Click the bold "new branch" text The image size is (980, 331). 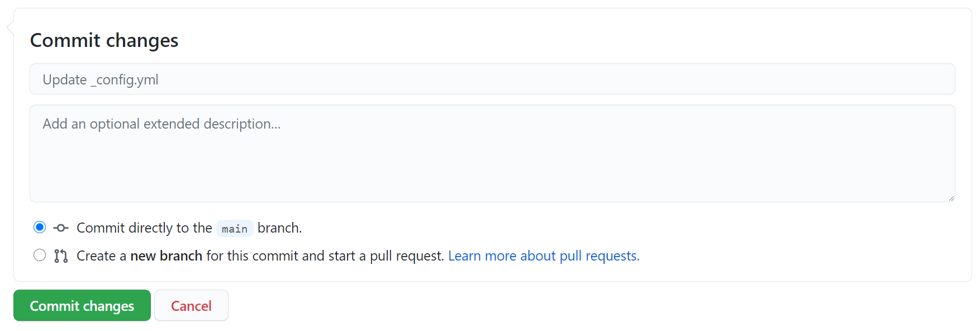(x=166, y=256)
